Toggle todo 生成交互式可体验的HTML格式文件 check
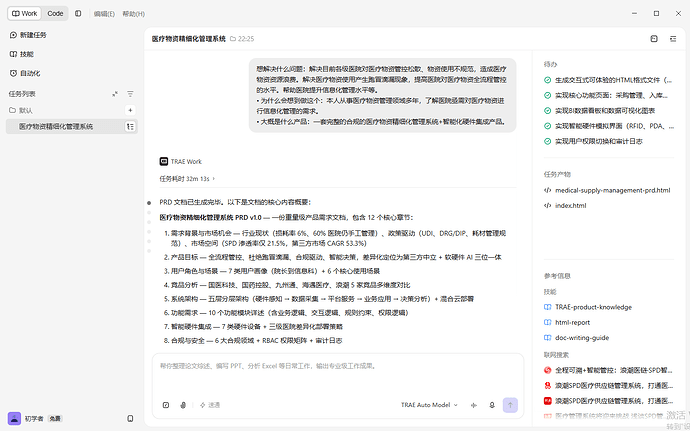The height and width of the screenshot is (431, 690). click(x=547, y=80)
